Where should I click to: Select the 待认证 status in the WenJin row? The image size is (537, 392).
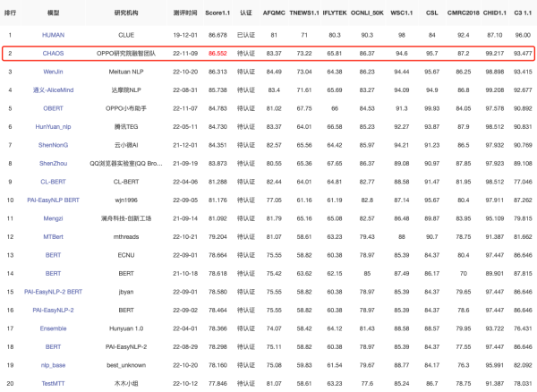246,72
